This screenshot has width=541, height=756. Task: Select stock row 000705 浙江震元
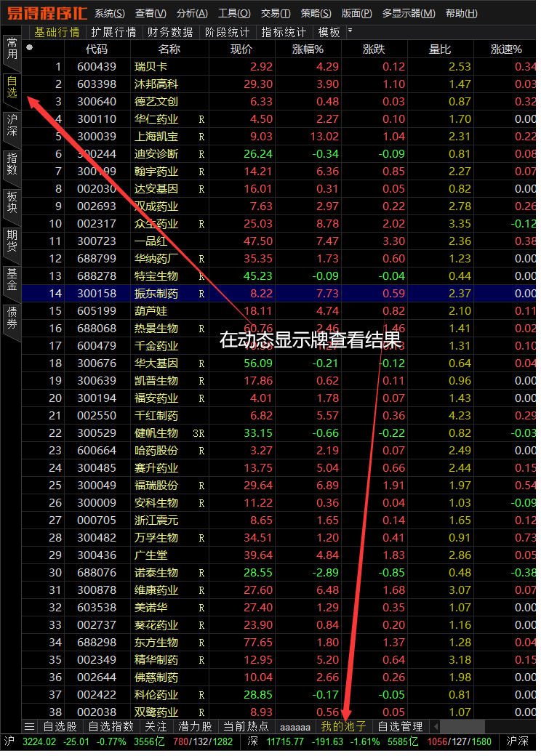(278, 520)
